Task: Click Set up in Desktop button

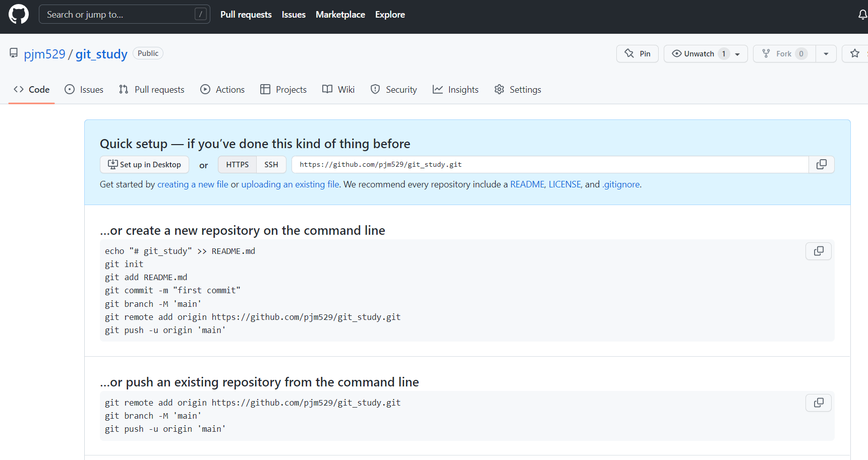Action: [144, 164]
